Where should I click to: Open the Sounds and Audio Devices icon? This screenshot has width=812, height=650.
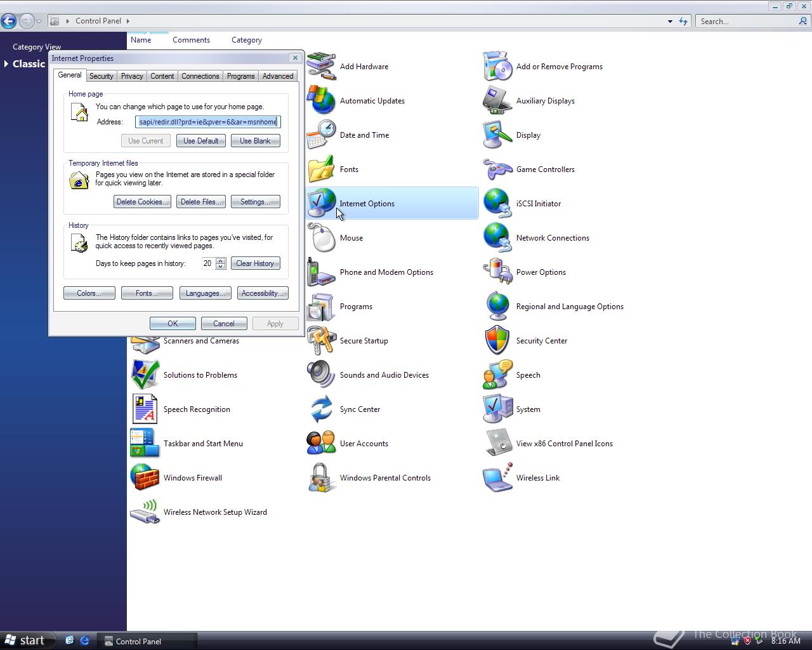[x=321, y=375]
